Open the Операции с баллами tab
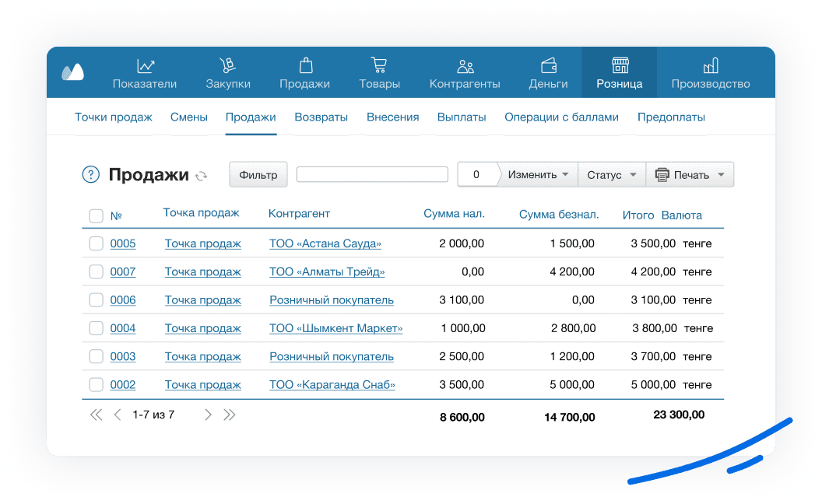The height and width of the screenshot is (504, 822). point(561,117)
